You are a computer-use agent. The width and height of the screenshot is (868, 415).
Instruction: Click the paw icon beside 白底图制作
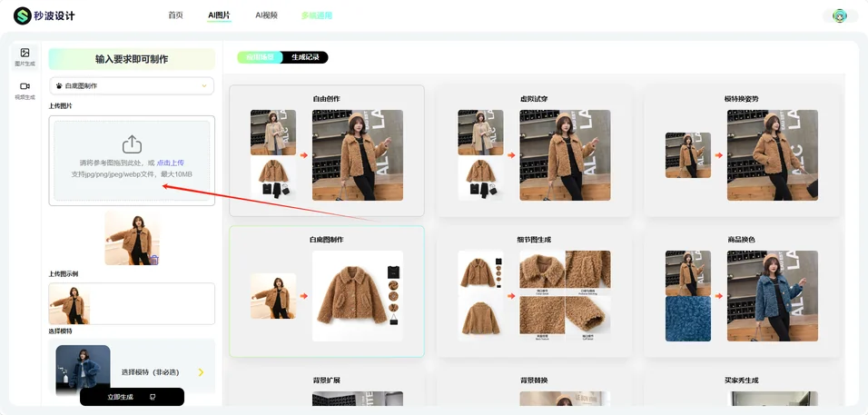pyautogui.click(x=59, y=85)
